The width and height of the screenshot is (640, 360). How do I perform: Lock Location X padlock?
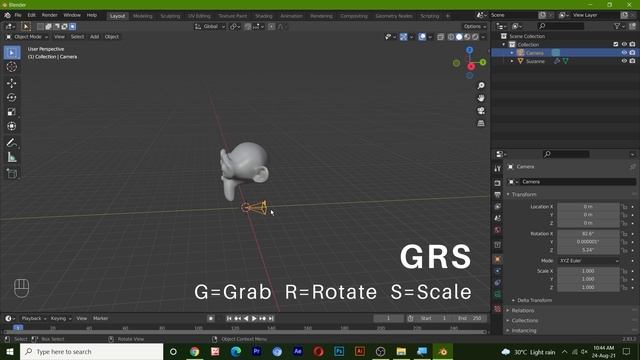point(624,207)
